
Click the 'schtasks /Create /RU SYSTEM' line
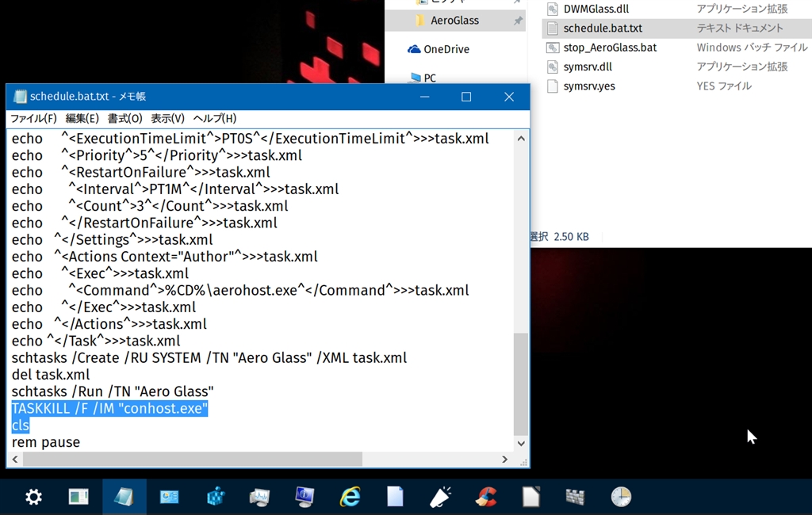pos(209,358)
